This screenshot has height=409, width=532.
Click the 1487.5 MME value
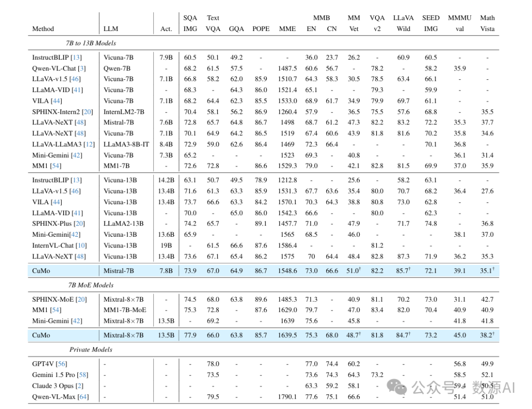click(x=287, y=68)
